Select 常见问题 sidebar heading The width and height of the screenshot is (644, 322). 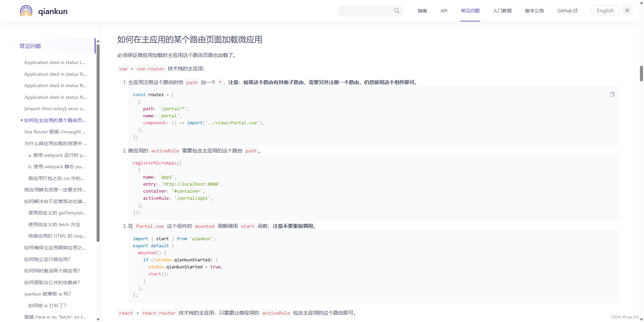(x=30, y=46)
